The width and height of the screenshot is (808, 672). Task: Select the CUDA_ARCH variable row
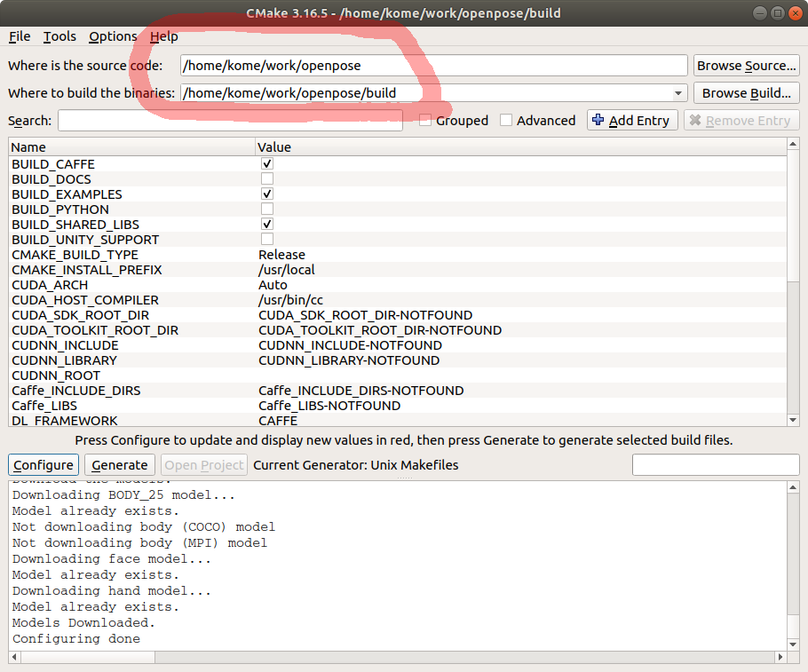point(133,284)
